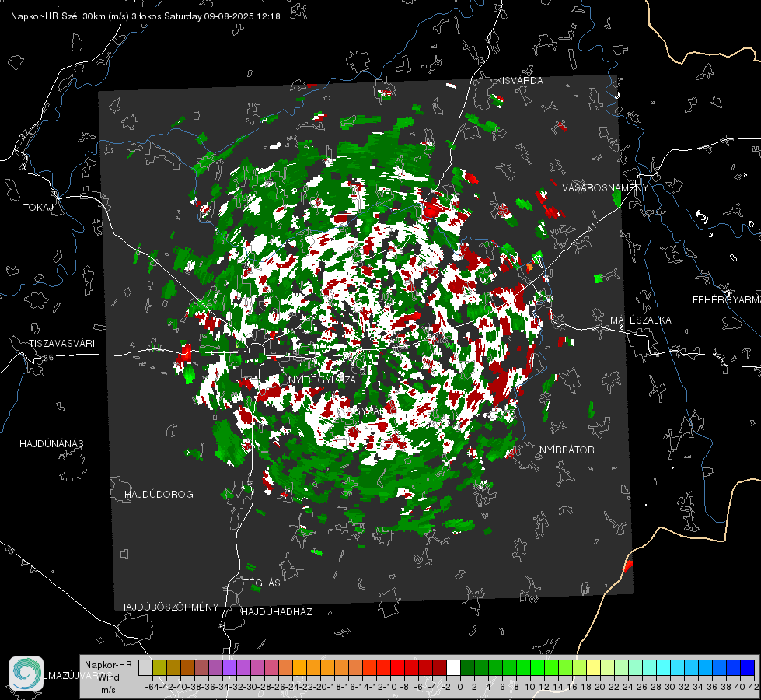The width and height of the screenshot is (761, 700).
Task: Click the legend value 42
Action: pos(754,687)
